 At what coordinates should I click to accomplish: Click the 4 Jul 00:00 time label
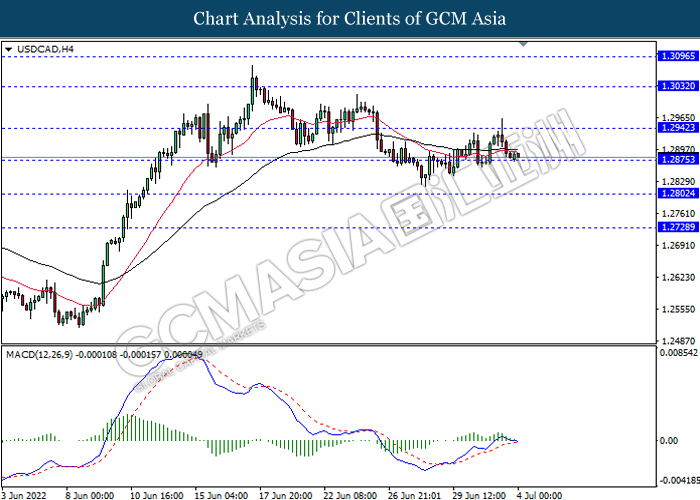(x=540, y=495)
